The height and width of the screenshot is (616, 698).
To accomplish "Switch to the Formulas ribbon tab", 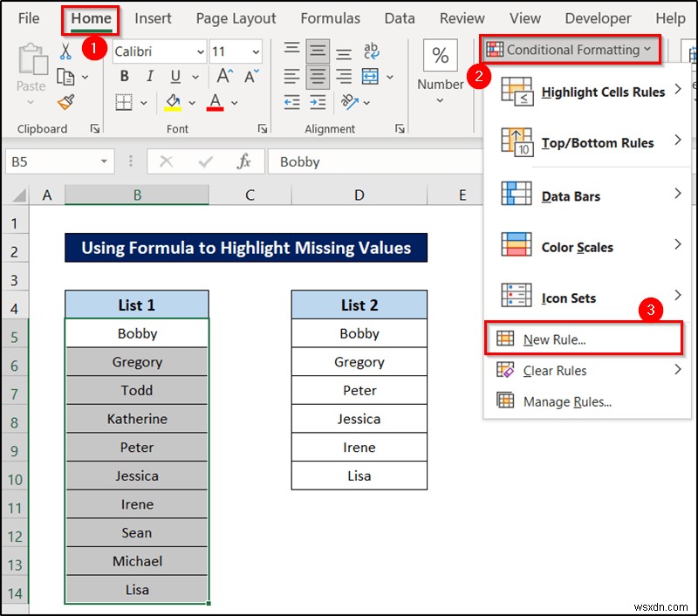I will point(330,17).
